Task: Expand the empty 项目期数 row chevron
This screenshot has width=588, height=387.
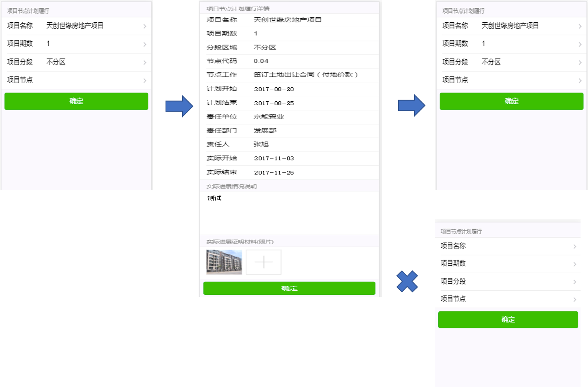Action: [574, 264]
